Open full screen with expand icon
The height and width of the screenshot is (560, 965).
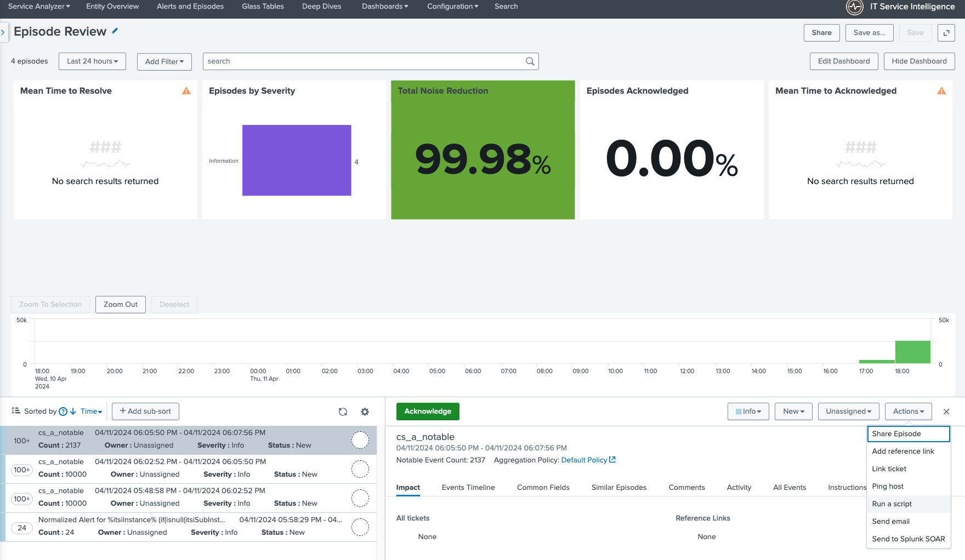tap(946, 33)
